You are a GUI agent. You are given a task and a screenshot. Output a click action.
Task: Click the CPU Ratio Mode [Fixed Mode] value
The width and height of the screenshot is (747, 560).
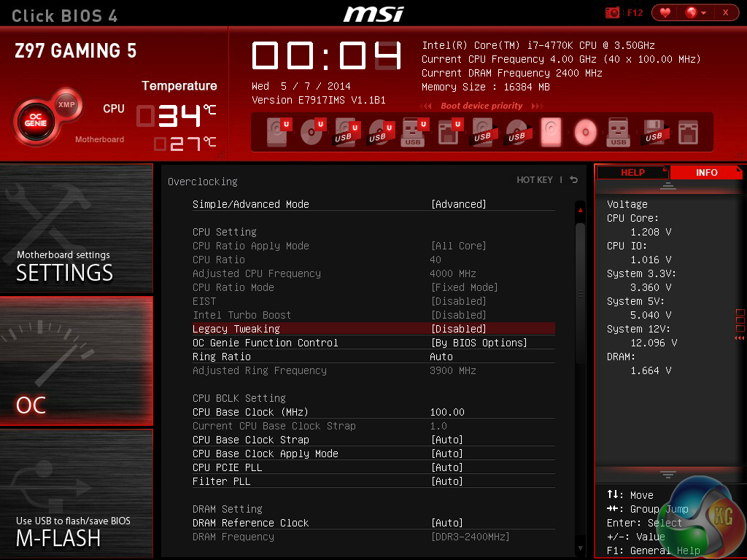(465, 287)
